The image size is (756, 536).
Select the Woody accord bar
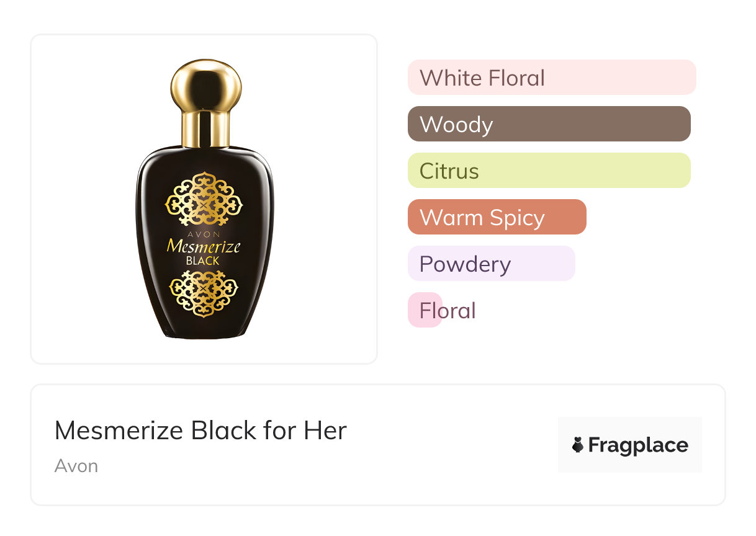tap(549, 124)
